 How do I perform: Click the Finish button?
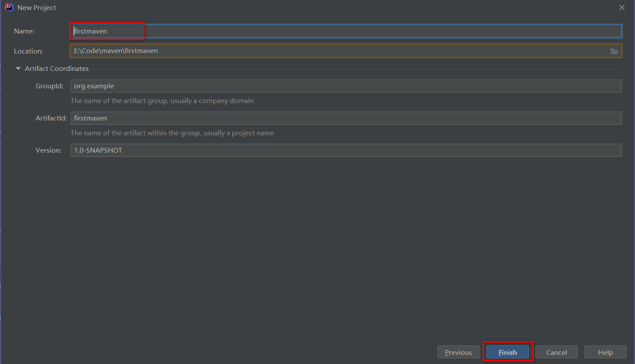click(508, 352)
